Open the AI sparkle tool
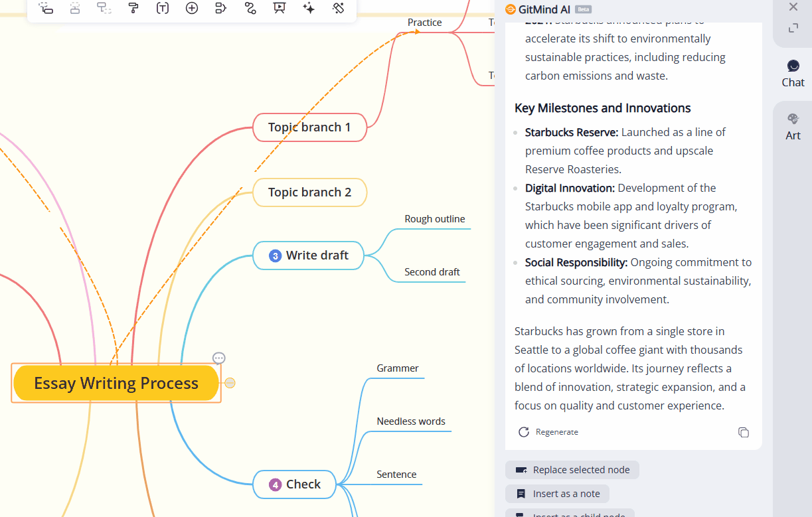Screen dimensions: 812x517 309,8
